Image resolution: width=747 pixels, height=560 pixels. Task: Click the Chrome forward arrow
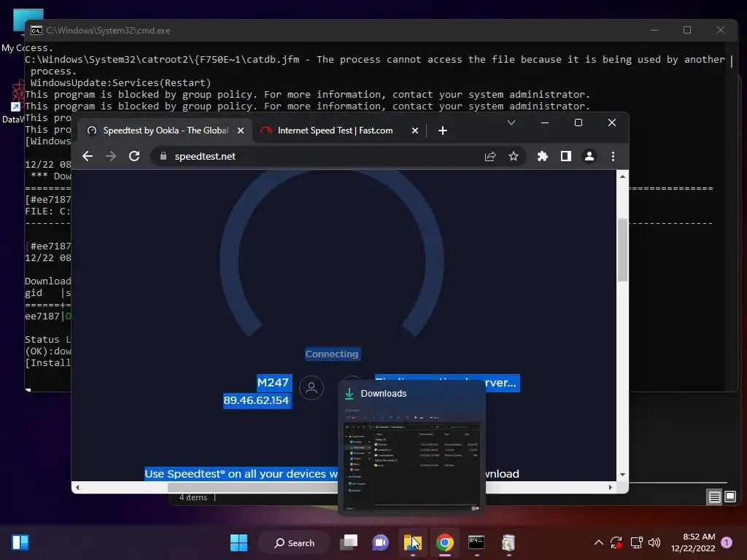pos(111,156)
